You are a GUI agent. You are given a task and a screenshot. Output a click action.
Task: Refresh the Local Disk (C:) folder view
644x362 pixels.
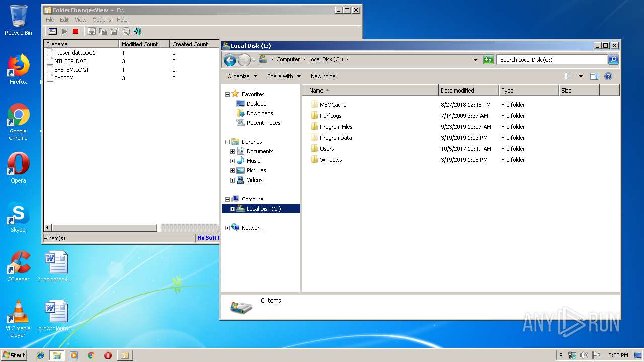488,60
